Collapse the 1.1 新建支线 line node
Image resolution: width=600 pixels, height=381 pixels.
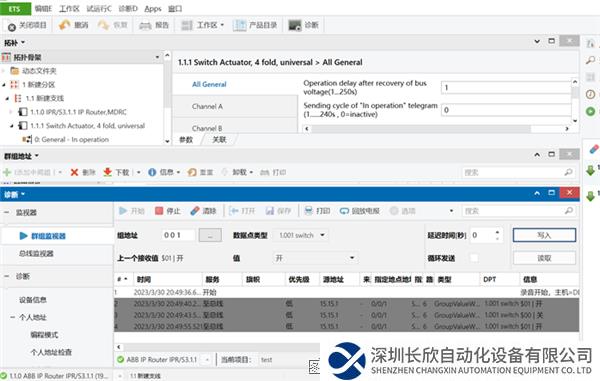[x=7, y=98]
